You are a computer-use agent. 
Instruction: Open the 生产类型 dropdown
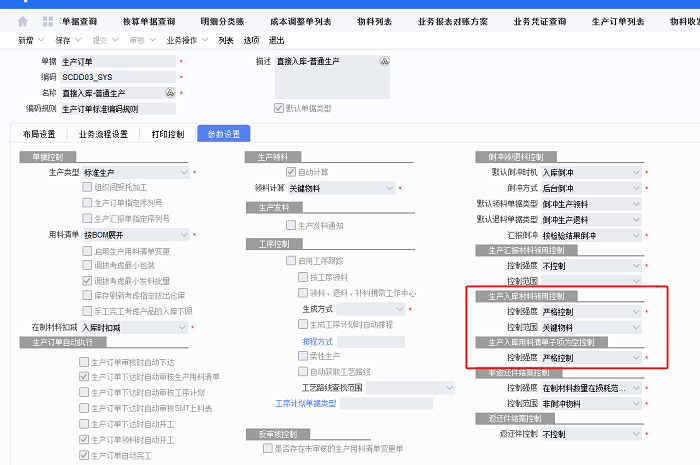[x=183, y=172]
